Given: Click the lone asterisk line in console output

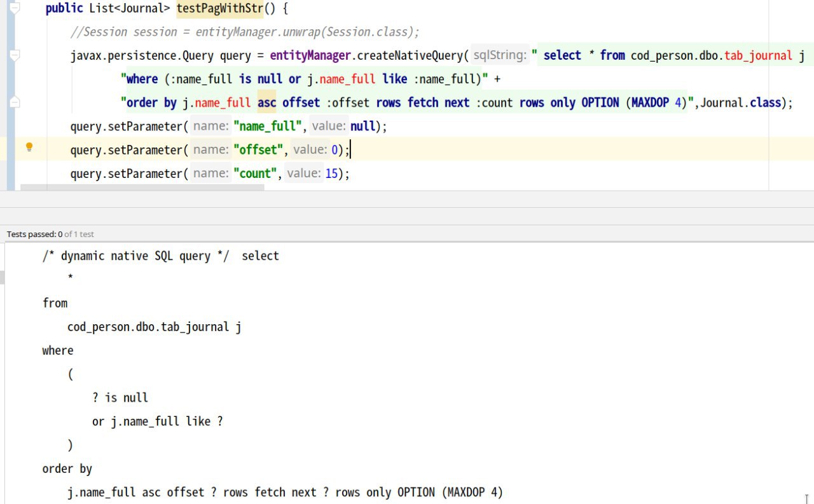Looking at the screenshot, I should (x=70, y=278).
